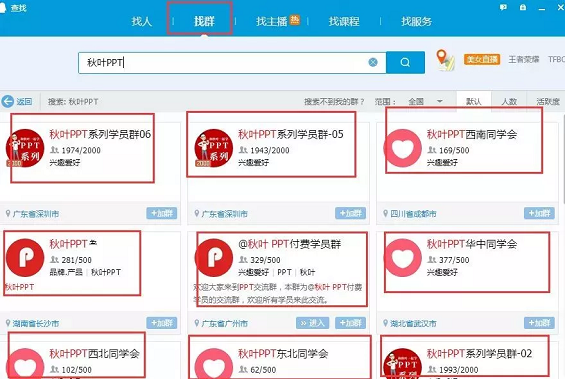The image size is (565, 379).
Task: Open the group title 秋叶PPT西北同学会
Action: 94,353
